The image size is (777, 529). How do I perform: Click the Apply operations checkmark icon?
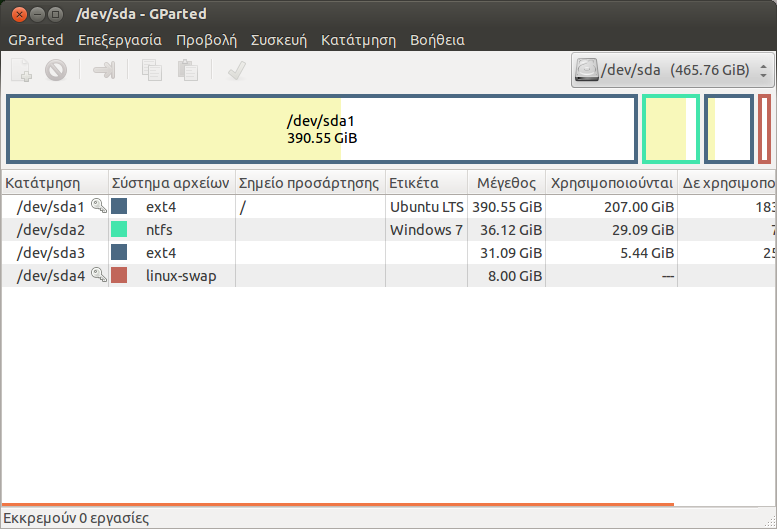tap(237, 70)
